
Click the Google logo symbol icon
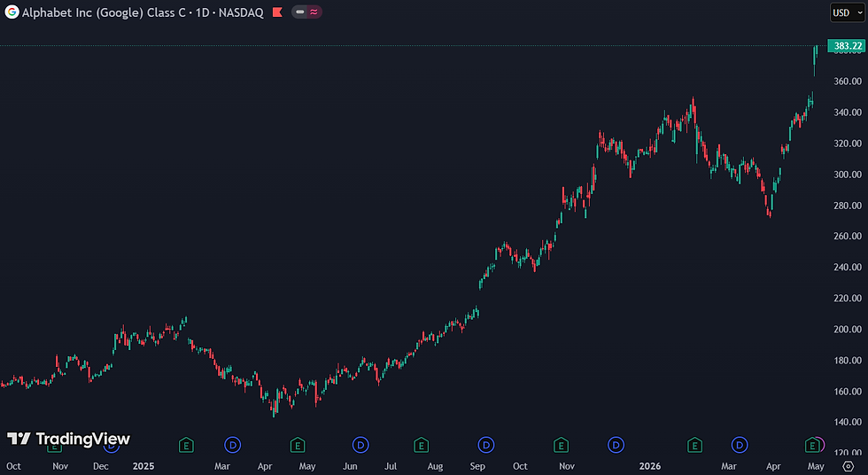pyautogui.click(x=12, y=12)
